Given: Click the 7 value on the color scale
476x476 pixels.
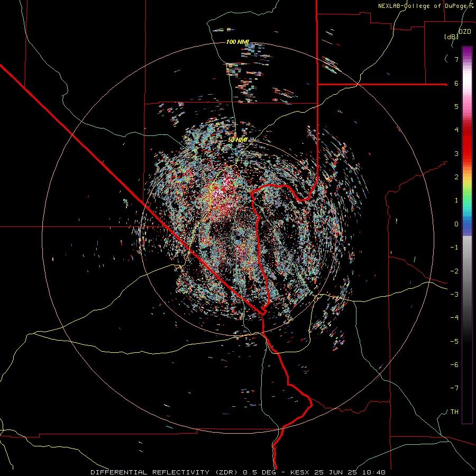Looking at the screenshot, I should click(x=456, y=59).
